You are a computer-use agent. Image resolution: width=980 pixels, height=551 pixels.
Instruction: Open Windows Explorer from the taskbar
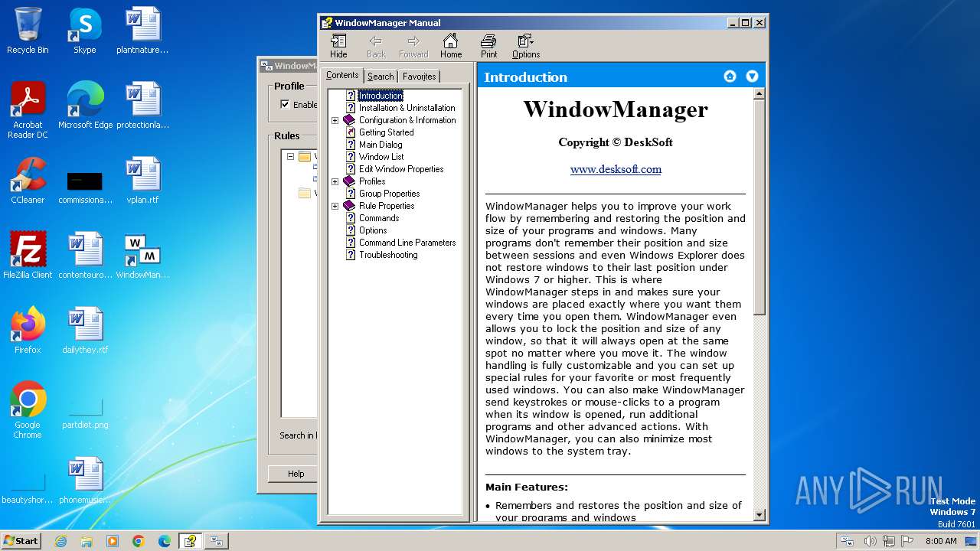pyautogui.click(x=87, y=541)
